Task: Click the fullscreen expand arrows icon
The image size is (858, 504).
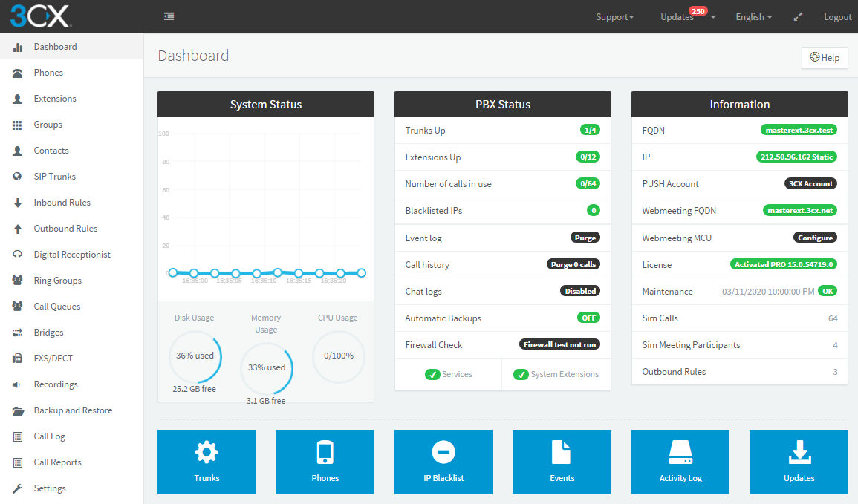Action: pos(799,17)
